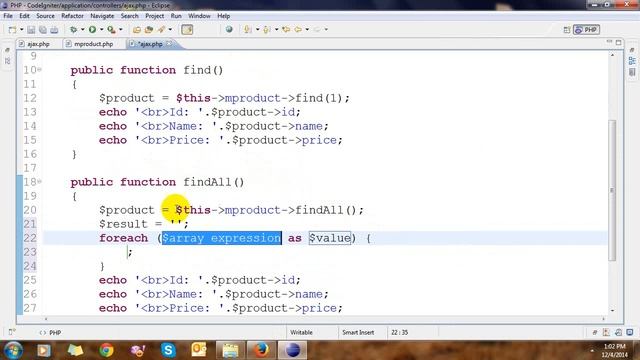Click the Eclipse taskbar icon
Image resolution: width=640 pixels, height=360 pixels.
292,350
